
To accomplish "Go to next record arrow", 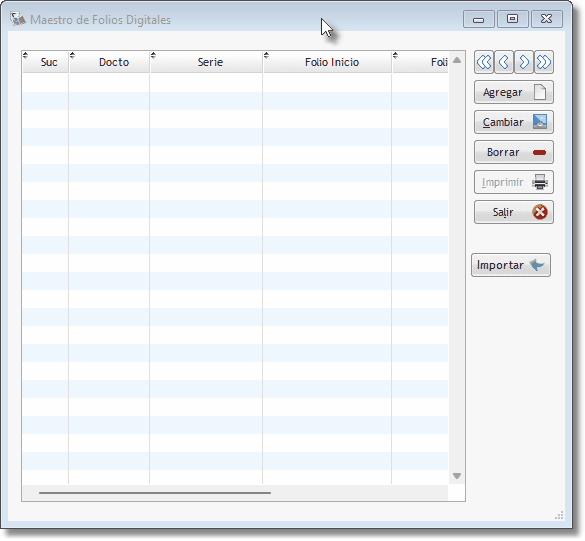I will [x=524, y=62].
